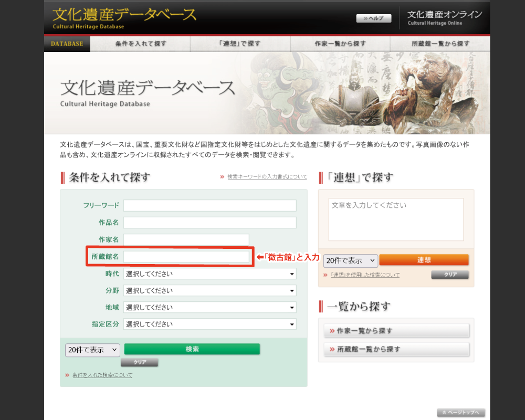
Task: Open 「連想」で探す menu item
Action: coord(240,44)
